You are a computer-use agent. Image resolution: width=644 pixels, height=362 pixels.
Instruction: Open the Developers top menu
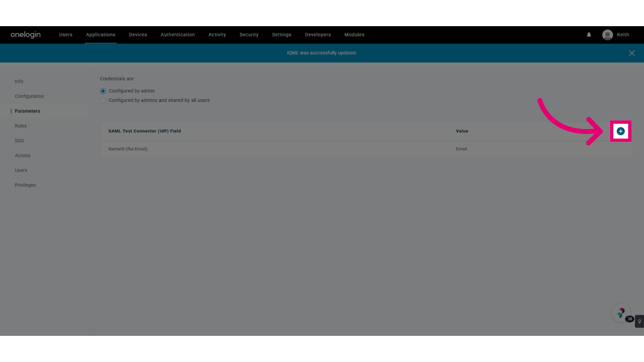(318, 35)
